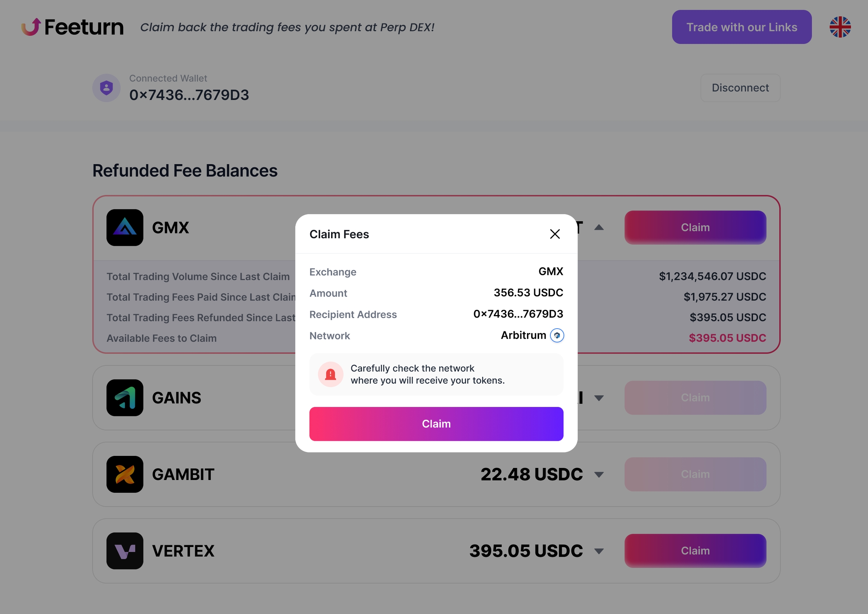Expand the GAMBIT details row

pyautogui.click(x=599, y=474)
